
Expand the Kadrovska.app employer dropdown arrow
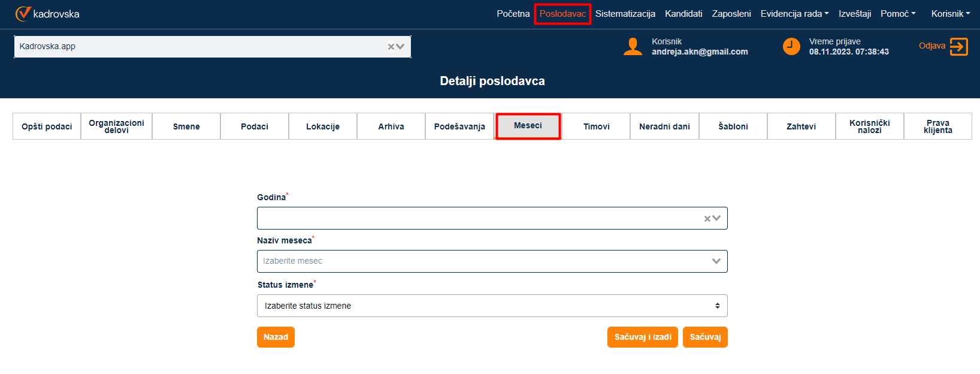point(400,47)
